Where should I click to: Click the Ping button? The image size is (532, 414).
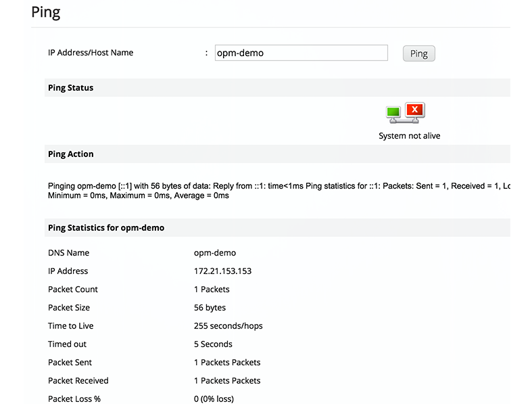pyautogui.click(x=418, y=53)
